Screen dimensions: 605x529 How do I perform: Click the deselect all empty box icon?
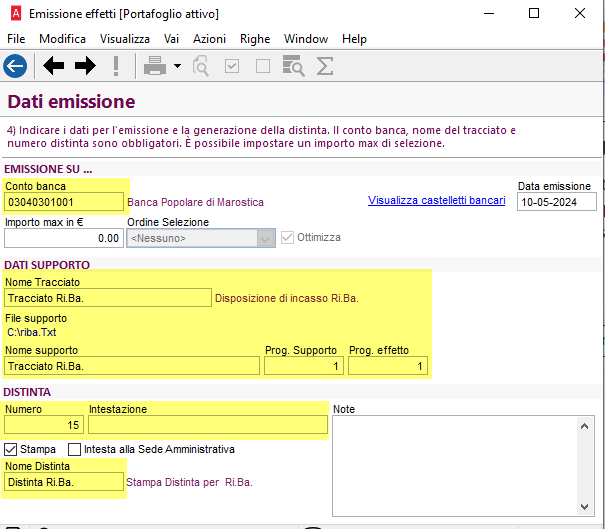(x=263, y=66)
